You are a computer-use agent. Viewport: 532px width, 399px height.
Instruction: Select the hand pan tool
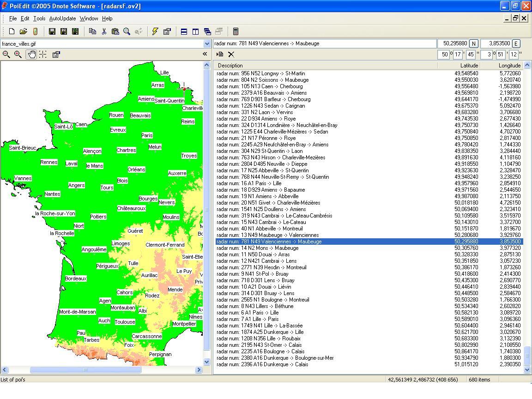(x=31, y=54)
